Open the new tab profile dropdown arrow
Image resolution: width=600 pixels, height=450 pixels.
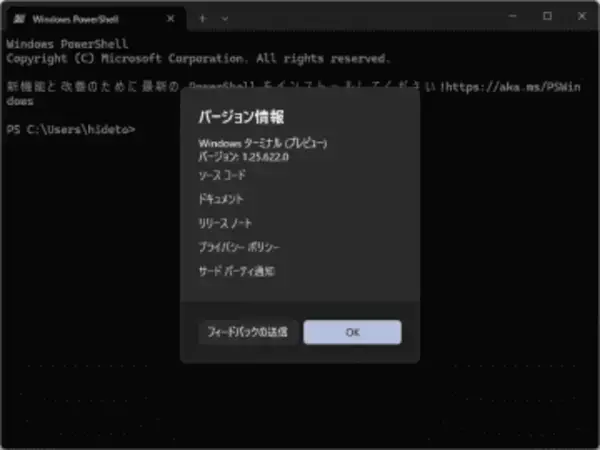(225, 18)
